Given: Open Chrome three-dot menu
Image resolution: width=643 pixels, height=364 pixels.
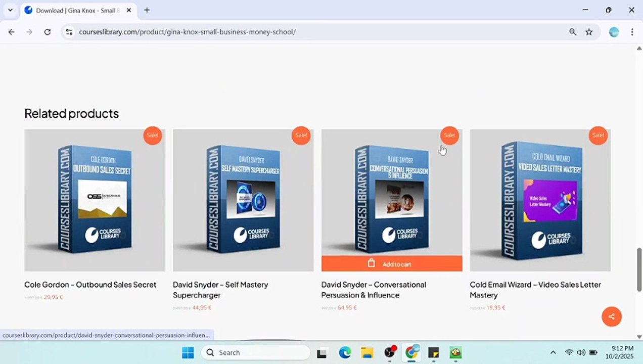Looking at the screenshot, I should click(x=632, y=32).
